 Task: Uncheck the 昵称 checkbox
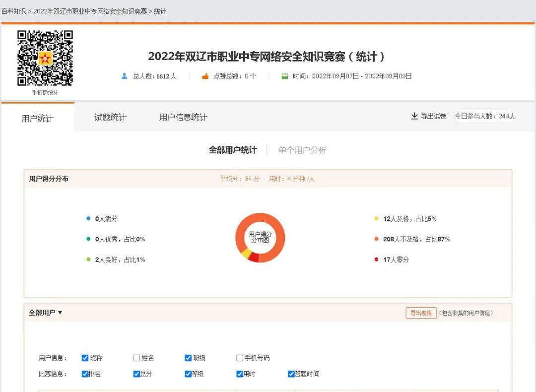[x=85, y=358]
